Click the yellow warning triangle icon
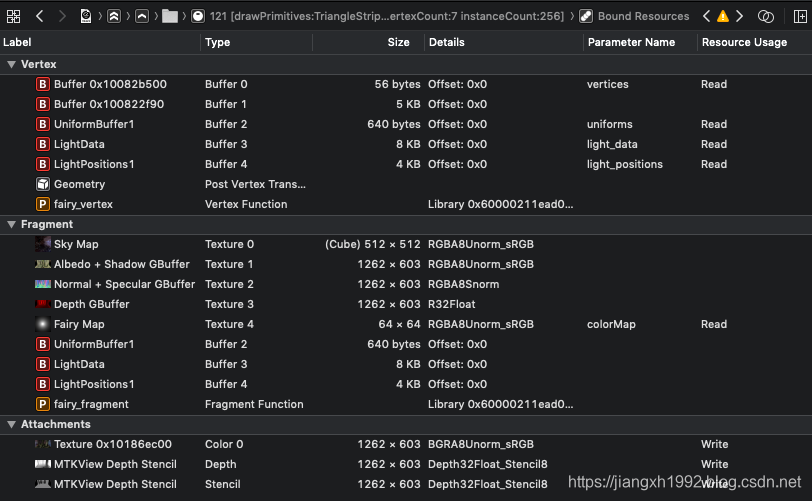The image size is (812, 501). pyautogui.click(x=723, y=16)
